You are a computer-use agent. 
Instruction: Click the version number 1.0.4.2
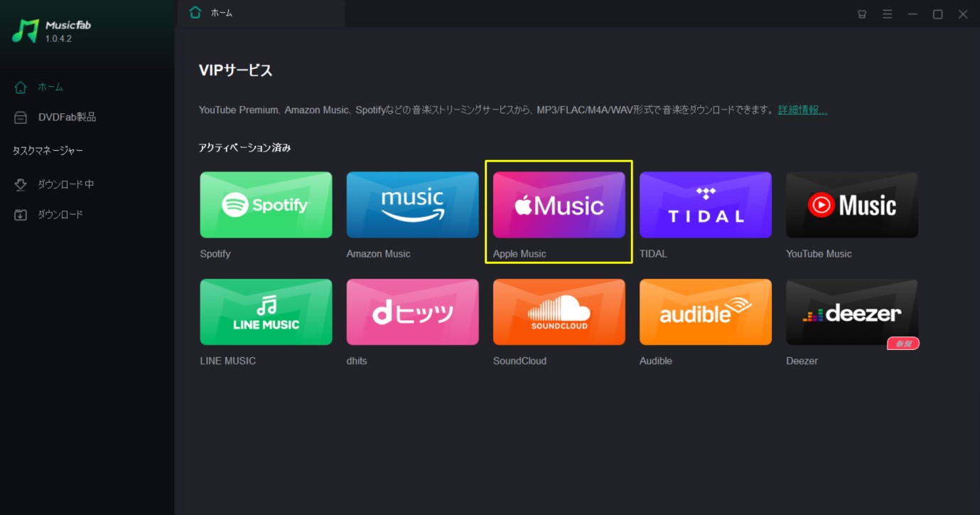59,38
